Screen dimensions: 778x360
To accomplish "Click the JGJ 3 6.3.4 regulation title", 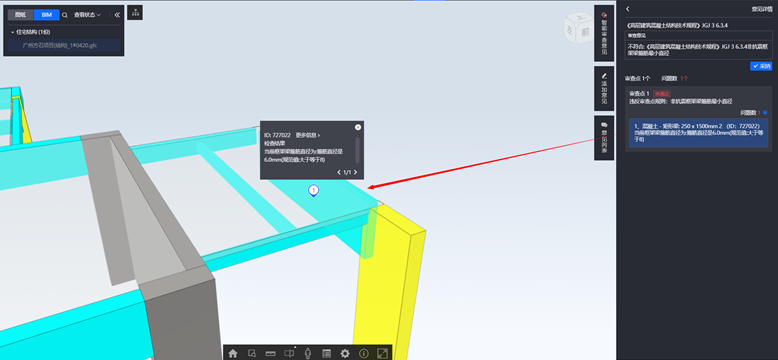I will 677,24.
